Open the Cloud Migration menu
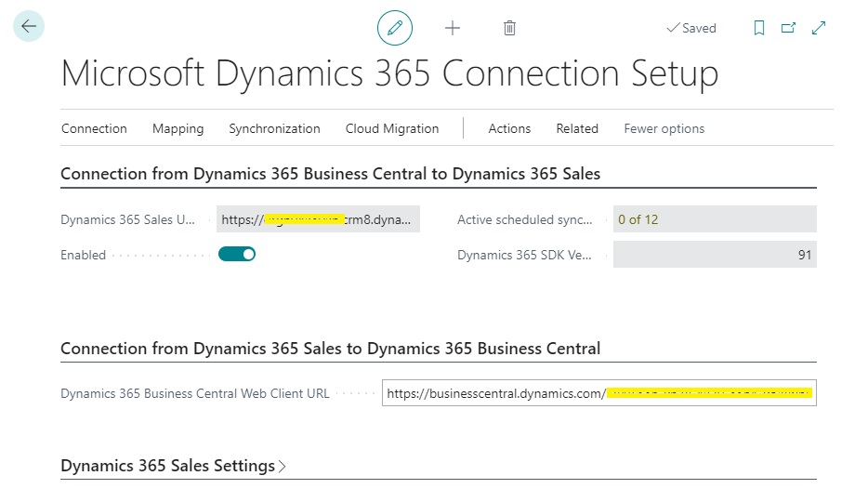The image size is (868, 502). [x=392, y=128]
